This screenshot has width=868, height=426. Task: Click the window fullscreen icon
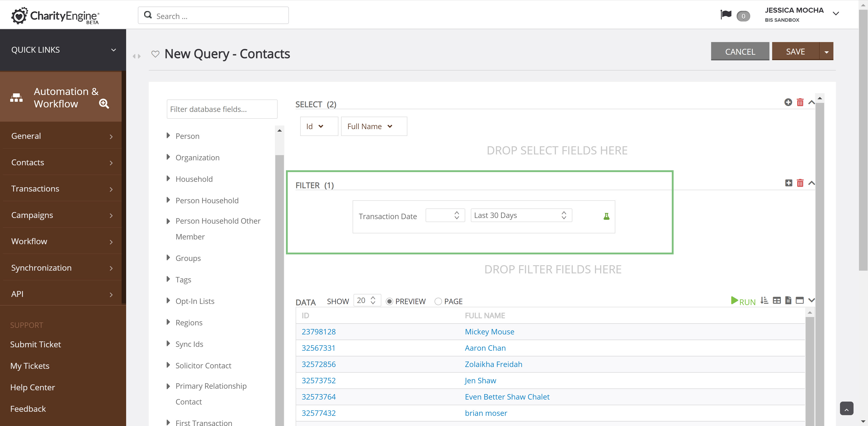(x=800, y=300)
